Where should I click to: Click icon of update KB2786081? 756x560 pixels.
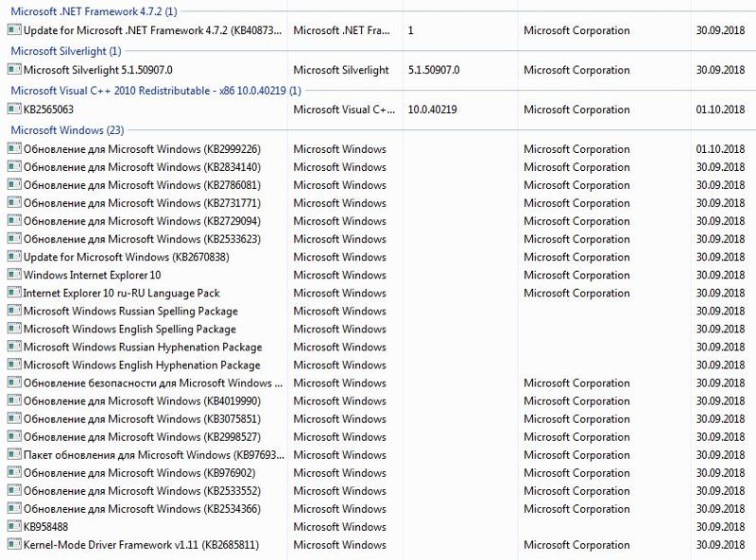pos(14,184)
